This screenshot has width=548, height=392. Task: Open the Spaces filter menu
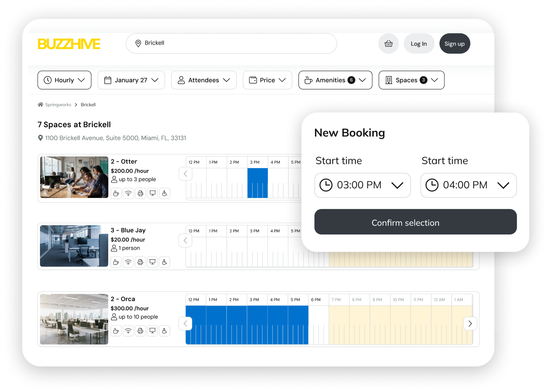[411, 80]
